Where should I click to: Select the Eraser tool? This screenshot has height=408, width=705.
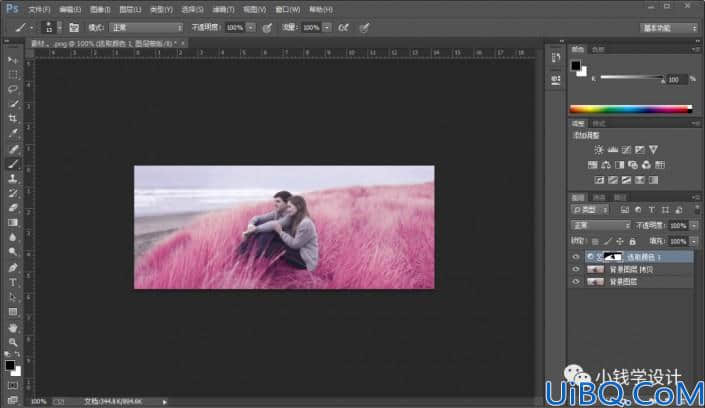13,208
